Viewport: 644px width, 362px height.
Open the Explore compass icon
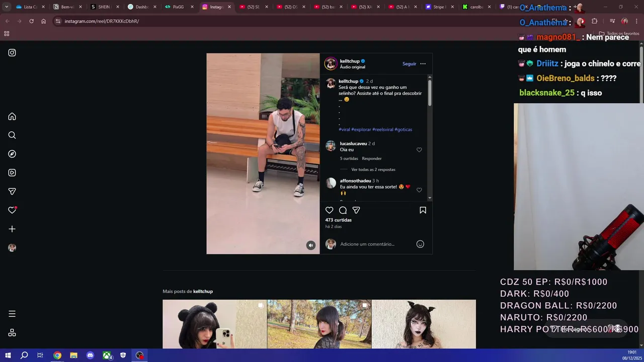pos(12,154)
